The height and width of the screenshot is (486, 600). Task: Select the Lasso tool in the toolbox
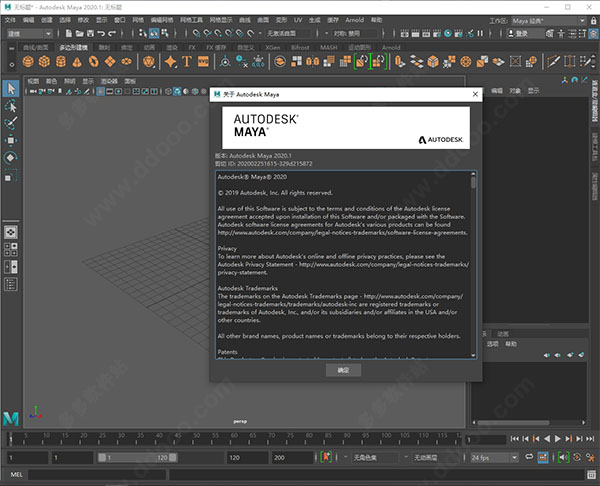pyautogui.click(x=11, y=106)
